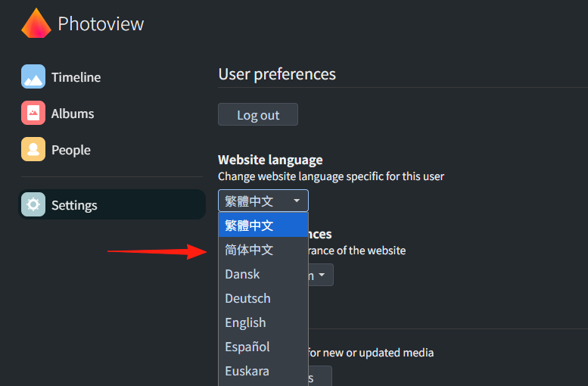Select Español from the language list

263,347
